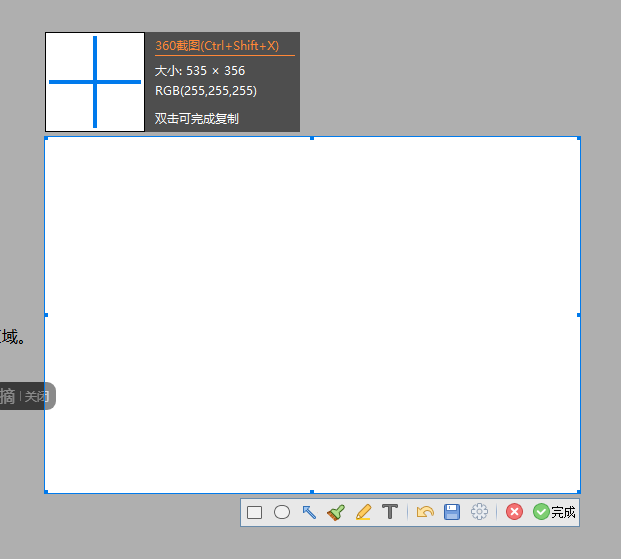
Task: Cancel the screenshot with the red X
Action: coord(514,512)
